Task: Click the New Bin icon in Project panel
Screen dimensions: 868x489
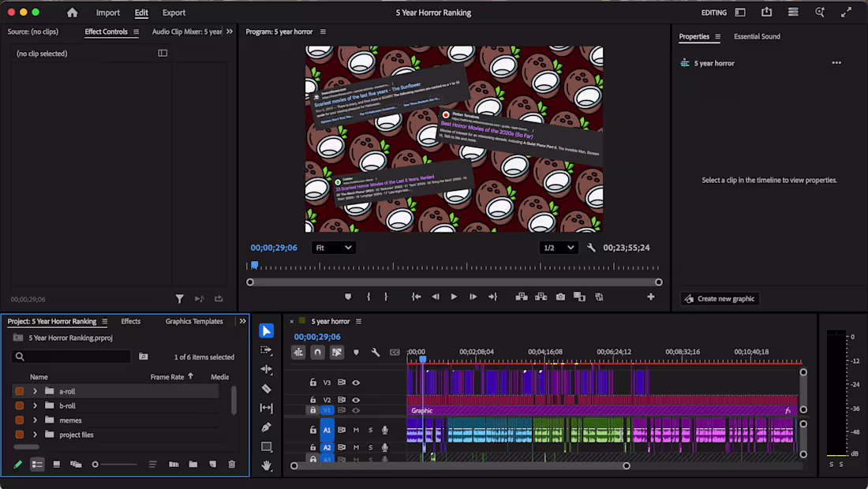Action: 193,465
